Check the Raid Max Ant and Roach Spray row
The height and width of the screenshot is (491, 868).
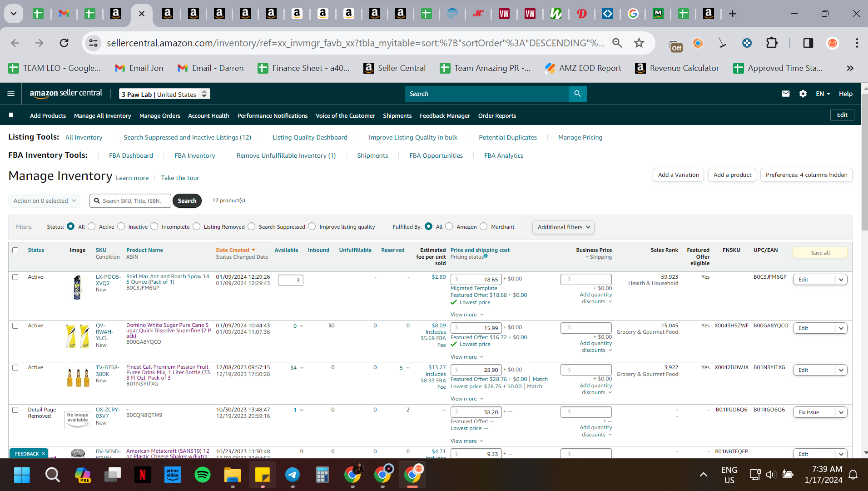15,277
